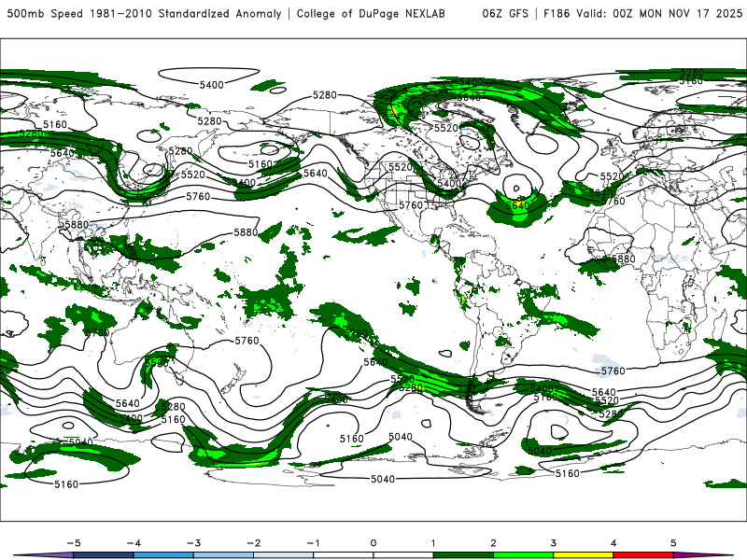
Task: Click the '5760' contour label off the southern US coast
Action: 411,205
